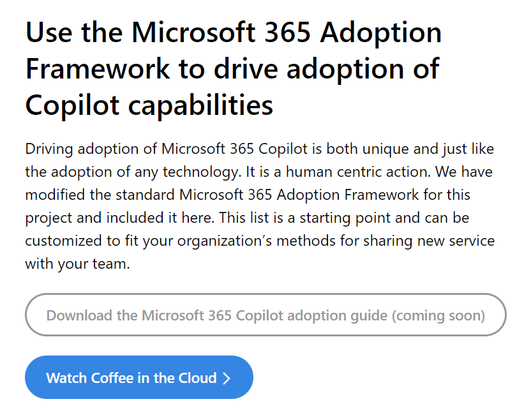
Task: Click the text "human centric action"
Action: [x=358, y=172]
